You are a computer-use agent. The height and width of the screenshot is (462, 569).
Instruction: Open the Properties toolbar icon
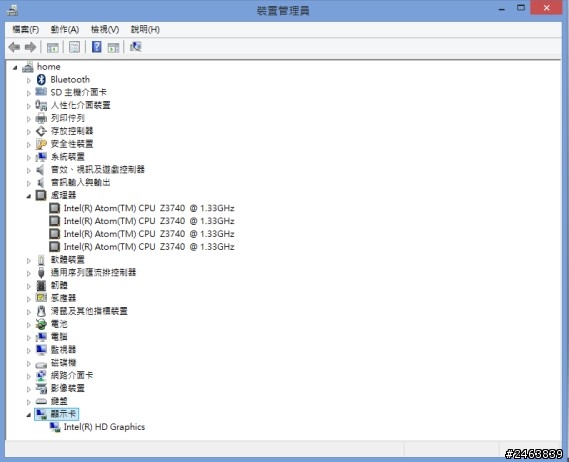(x=74, y=47)
